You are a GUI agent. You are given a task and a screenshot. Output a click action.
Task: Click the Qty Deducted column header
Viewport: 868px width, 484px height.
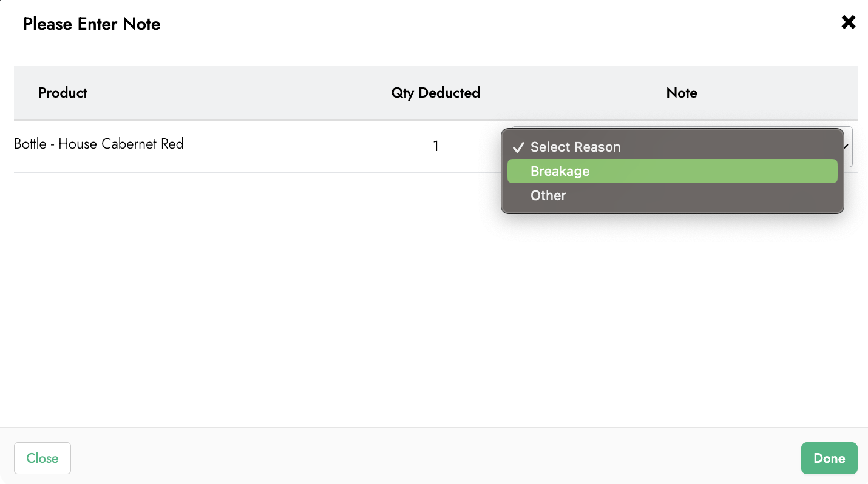435,93
